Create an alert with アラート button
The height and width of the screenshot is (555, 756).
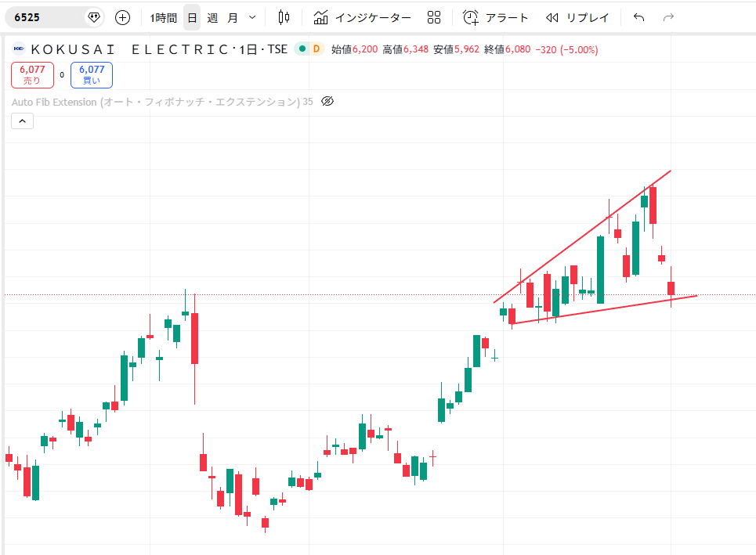pyautogui.click(x=496, y=17)
